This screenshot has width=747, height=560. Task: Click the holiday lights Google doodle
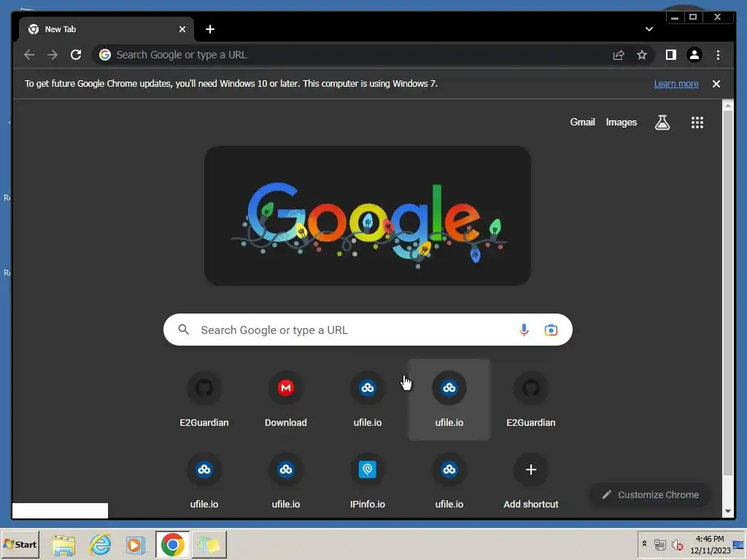pyautogui.click(x=368, y=216)
